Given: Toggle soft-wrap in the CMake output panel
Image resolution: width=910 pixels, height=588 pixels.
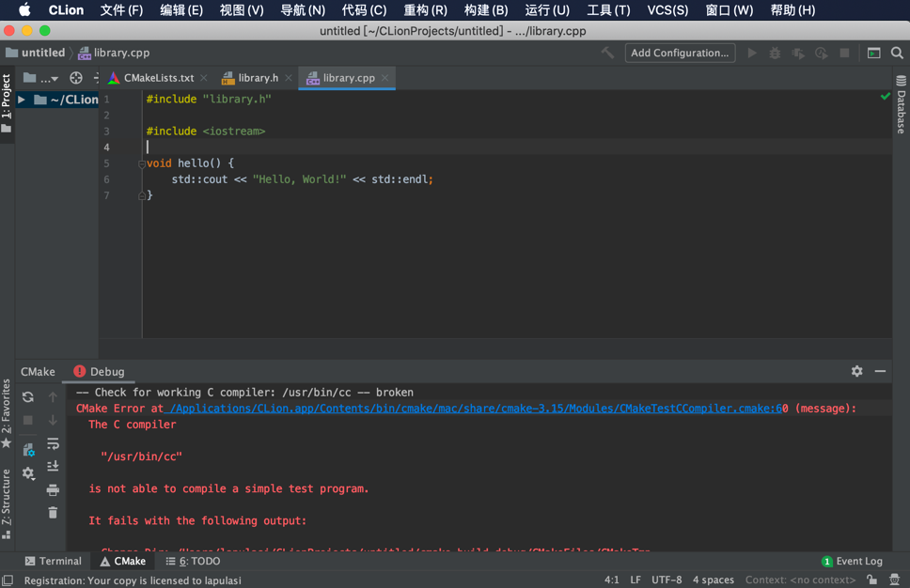Looking at the screenshot, I should click(x=53, y=444).
